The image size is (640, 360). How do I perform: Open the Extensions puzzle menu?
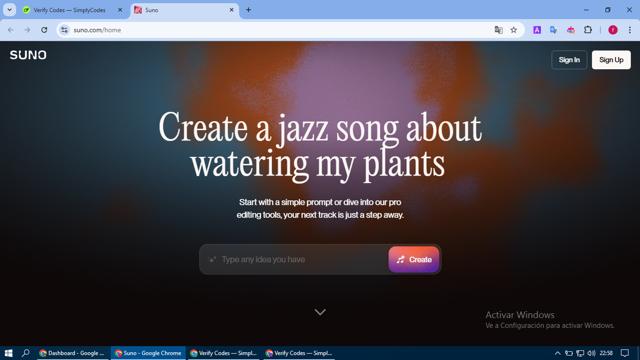pyautogui.click(x=588, y=30)
